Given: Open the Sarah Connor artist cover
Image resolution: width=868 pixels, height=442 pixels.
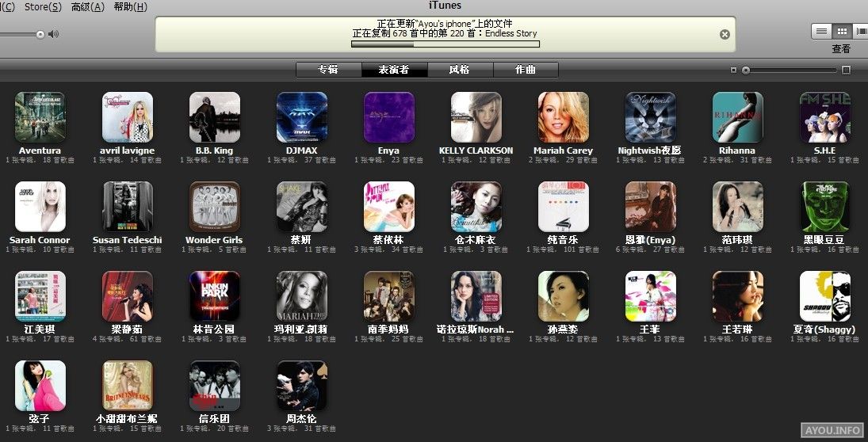Looking at the screenshot, I should pyautogui.click(x=40, y=207).
